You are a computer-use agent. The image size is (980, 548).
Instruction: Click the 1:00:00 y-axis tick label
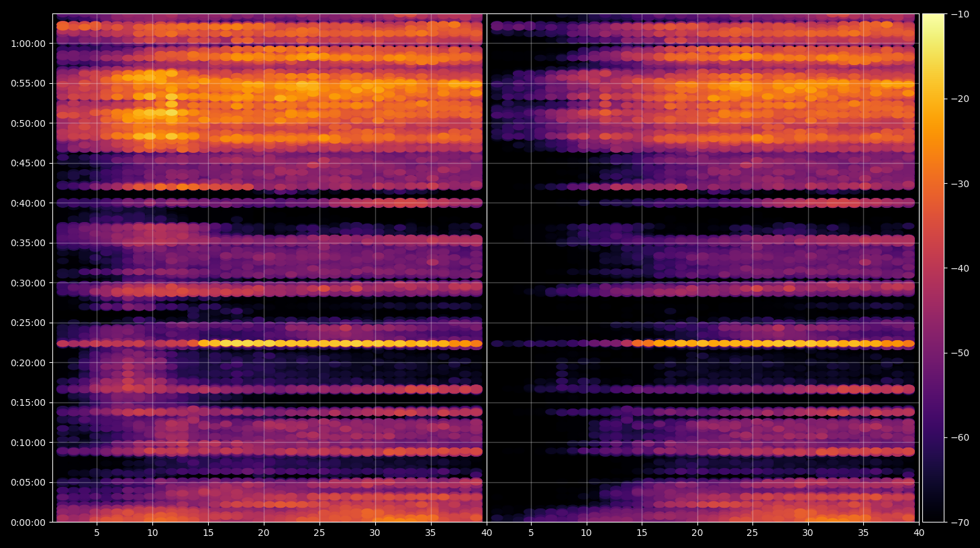(28, 44)
